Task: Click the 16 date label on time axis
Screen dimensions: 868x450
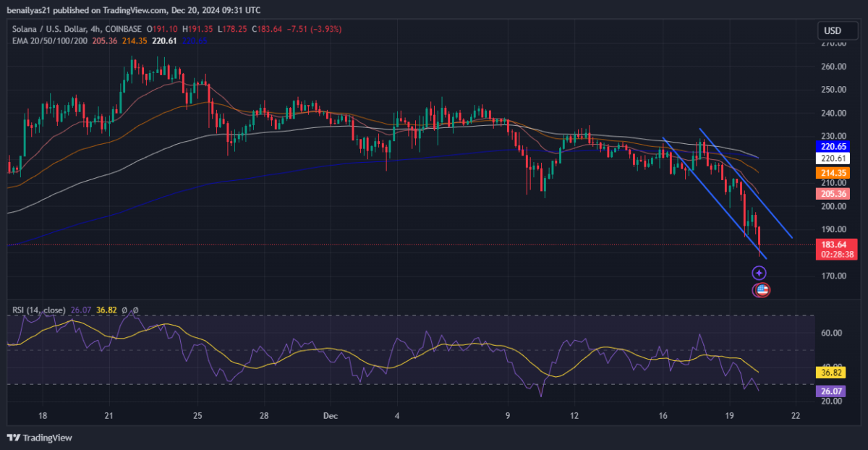Action: pos(663,416)
